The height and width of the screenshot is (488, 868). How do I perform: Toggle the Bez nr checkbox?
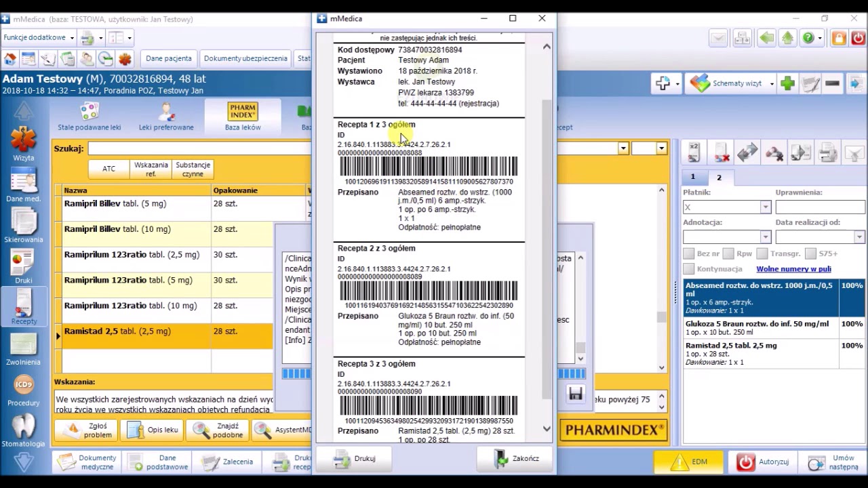pos(688,253)
